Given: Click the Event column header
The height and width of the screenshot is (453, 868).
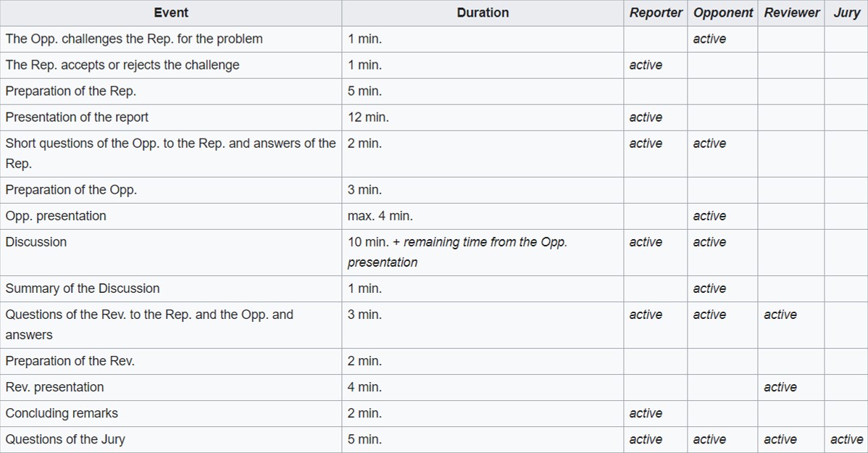Looking at the screenshot, I should [x=171, y=13].
